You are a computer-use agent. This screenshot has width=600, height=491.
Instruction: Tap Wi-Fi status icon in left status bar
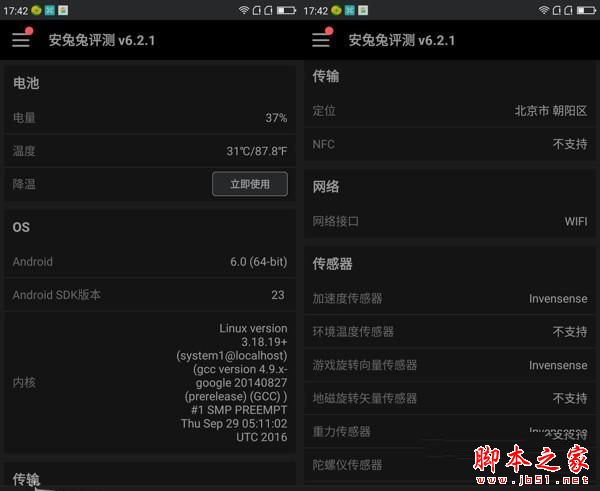point(244,10)
